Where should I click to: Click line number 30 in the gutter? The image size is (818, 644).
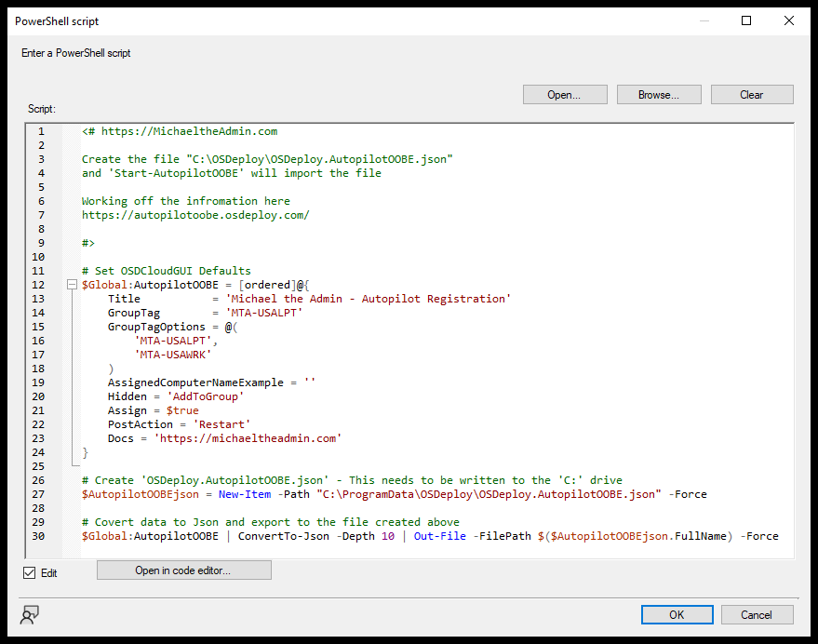pyautogui.click(x=38, y=536)
